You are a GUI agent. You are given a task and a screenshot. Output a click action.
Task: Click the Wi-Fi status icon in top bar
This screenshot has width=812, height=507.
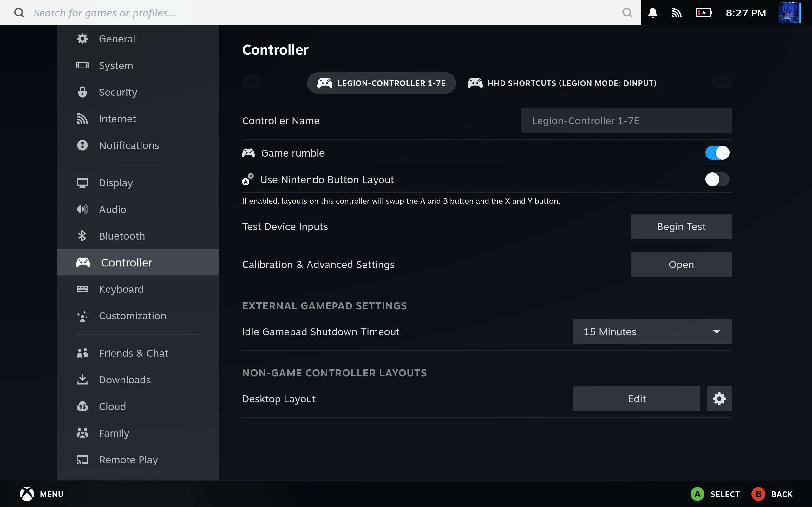677,13
